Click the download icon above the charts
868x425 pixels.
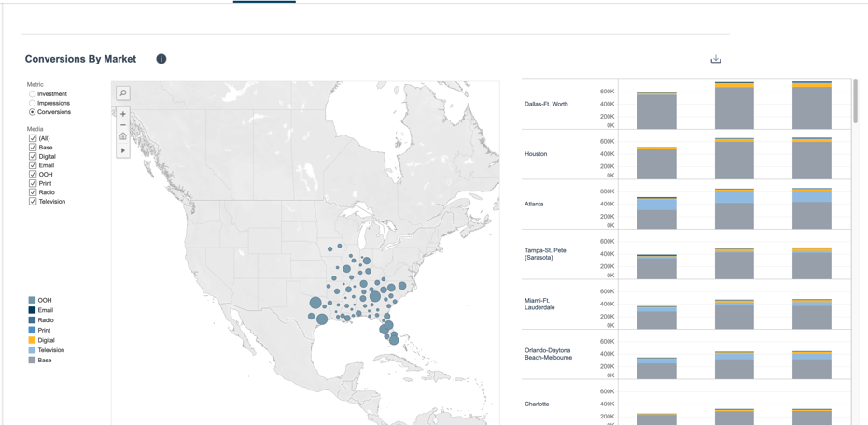click(x=716, y=59)
